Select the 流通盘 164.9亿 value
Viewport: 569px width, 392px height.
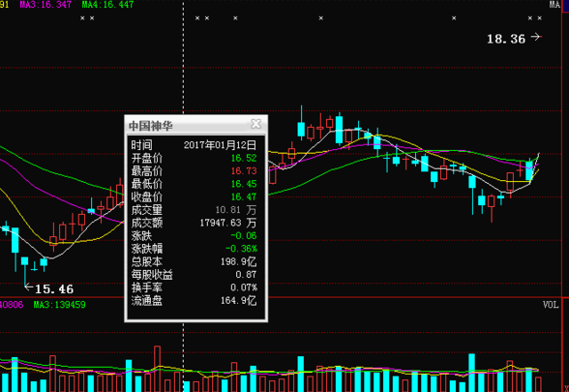pyautogui.click(x=239, y=300)
